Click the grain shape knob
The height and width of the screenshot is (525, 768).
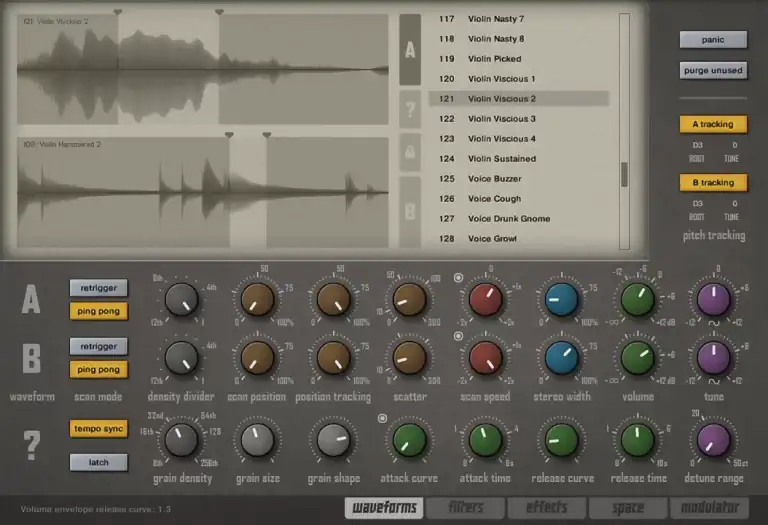pyautogui.click(x=334, y=440)
